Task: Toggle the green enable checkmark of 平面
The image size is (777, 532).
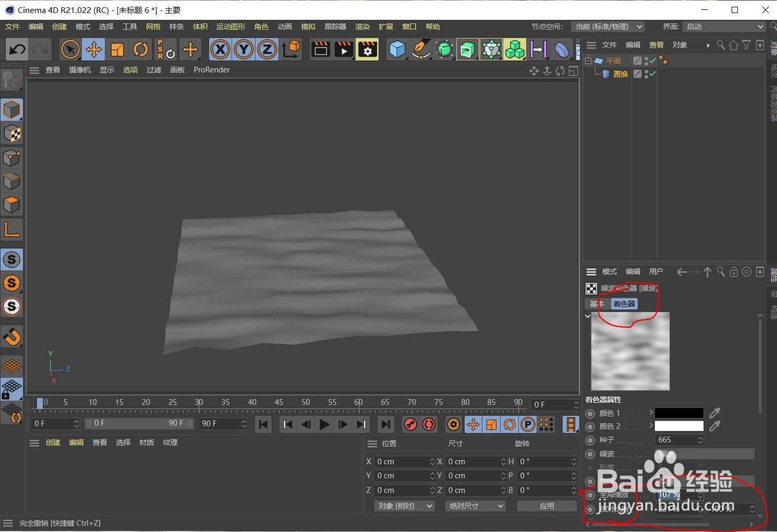Action: tap(653, 60)
